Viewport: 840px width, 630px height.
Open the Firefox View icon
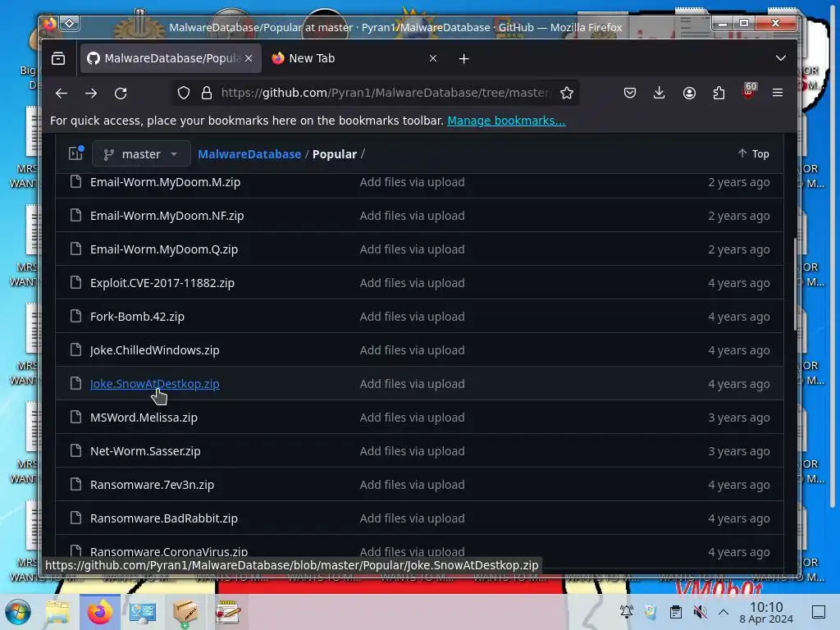click(58, 58)
